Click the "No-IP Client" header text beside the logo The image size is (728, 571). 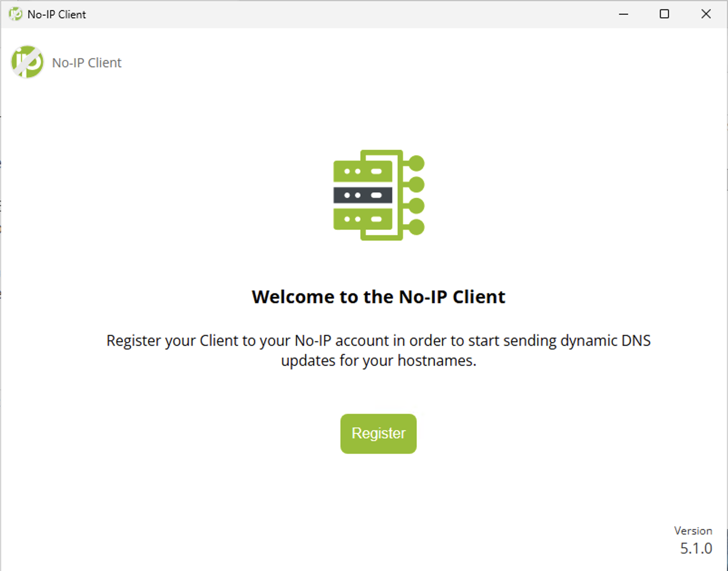(87, 63)
